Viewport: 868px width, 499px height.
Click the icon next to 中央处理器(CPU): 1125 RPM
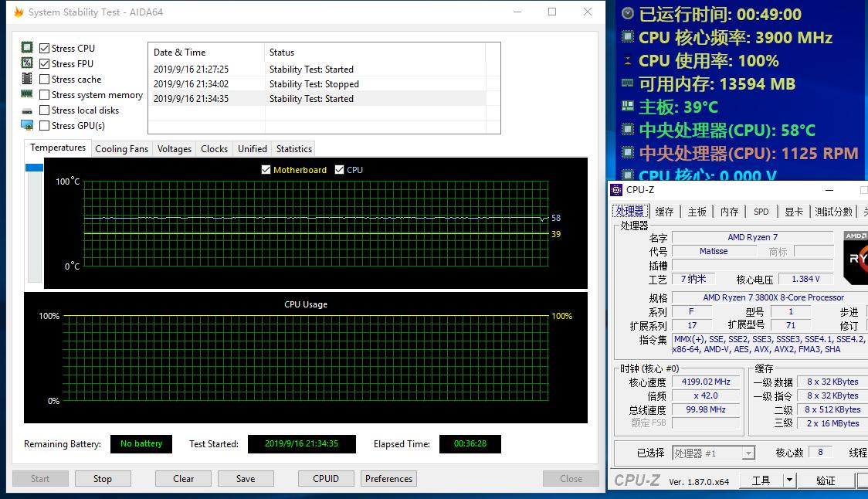(628, 152)
